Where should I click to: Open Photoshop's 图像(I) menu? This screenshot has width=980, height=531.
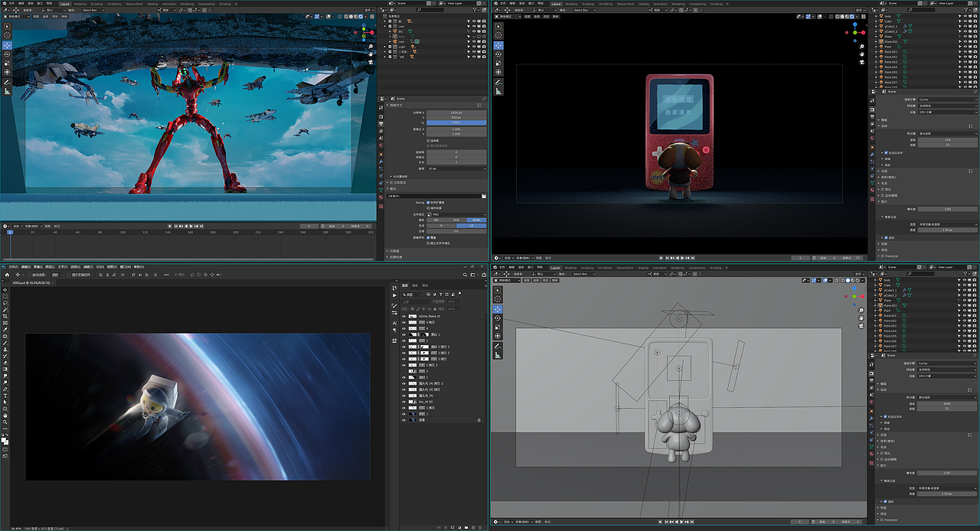[38, 267]
